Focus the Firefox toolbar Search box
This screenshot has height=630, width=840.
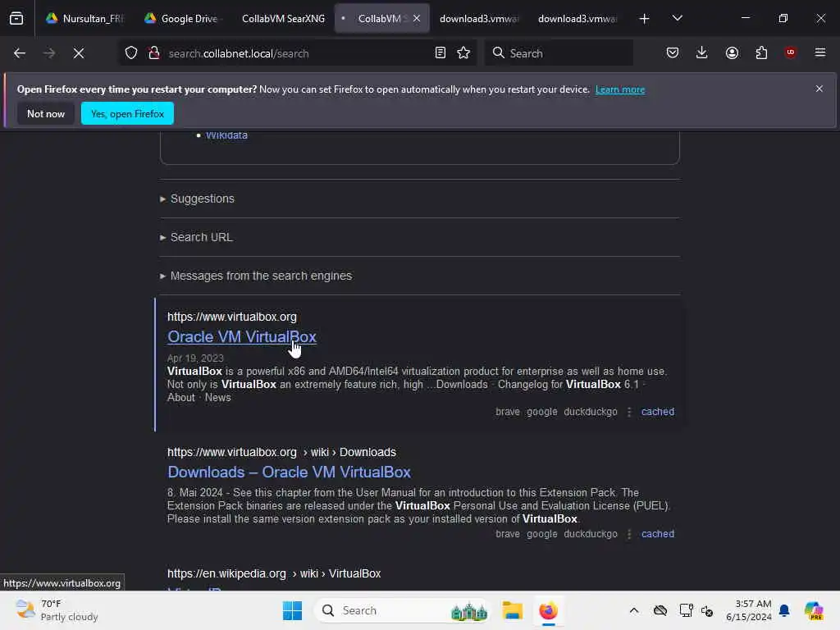[x=559, y=53]
